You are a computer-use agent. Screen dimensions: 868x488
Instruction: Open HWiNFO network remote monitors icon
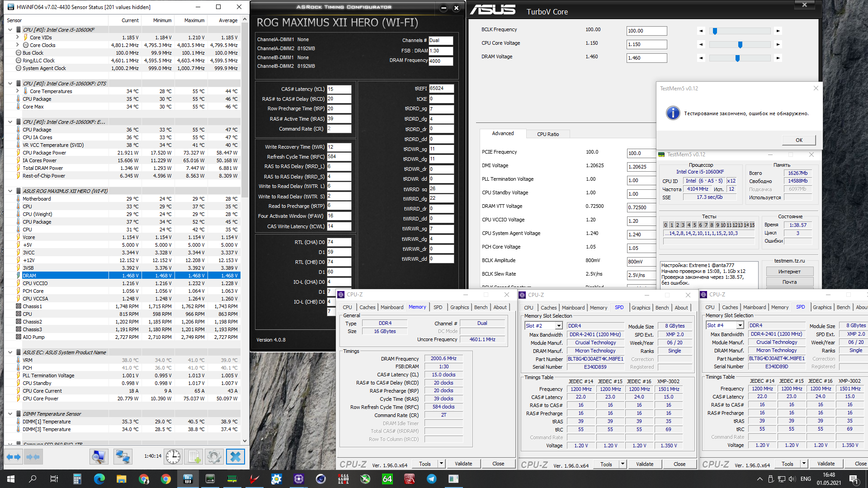(x=123, y=457)
